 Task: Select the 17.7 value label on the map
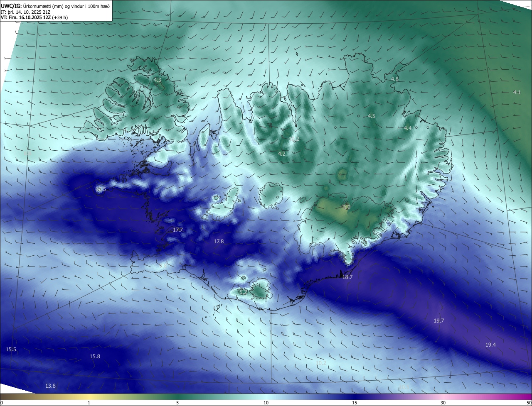point(178,230)
